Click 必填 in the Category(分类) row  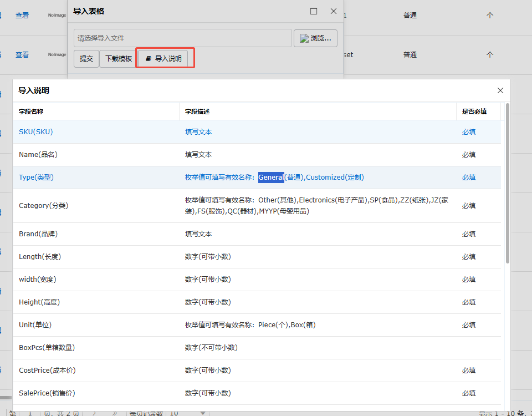pyautogui.click(x=469, y=205)
